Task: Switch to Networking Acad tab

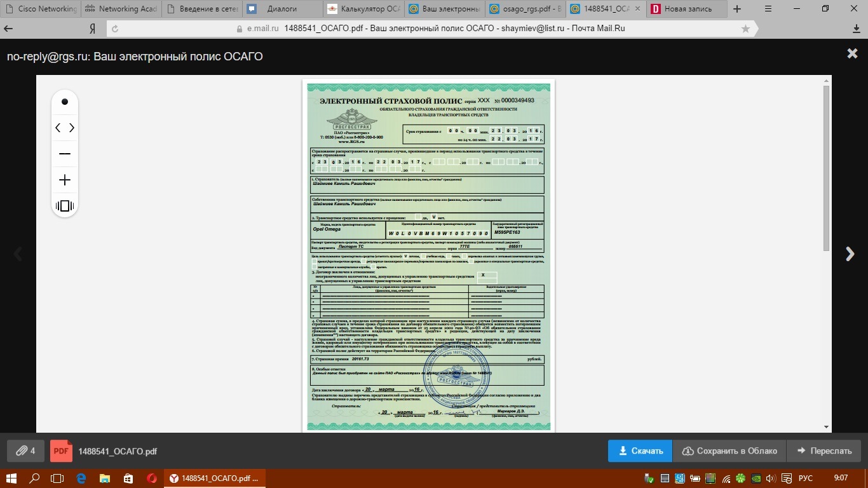Action: tap(121, 9)
